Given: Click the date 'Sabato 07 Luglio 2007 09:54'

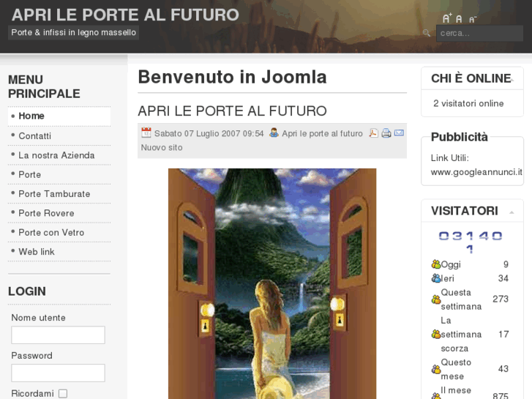Looking at the screenshot, I should tap(209, 133).
